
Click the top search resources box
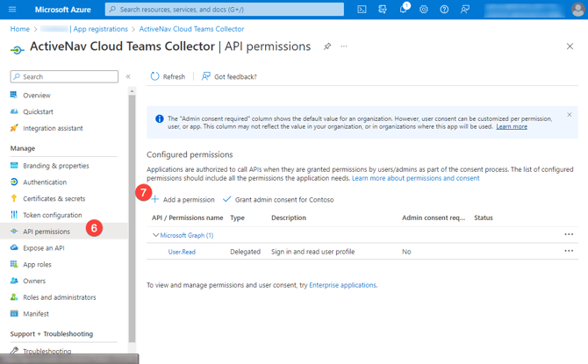click(225, 10)
